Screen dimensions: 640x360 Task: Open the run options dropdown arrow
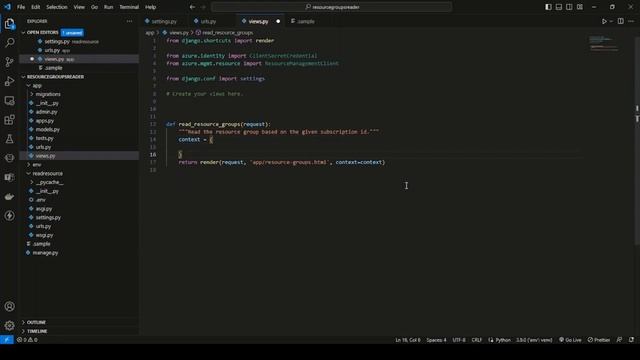tap(611, 21)
